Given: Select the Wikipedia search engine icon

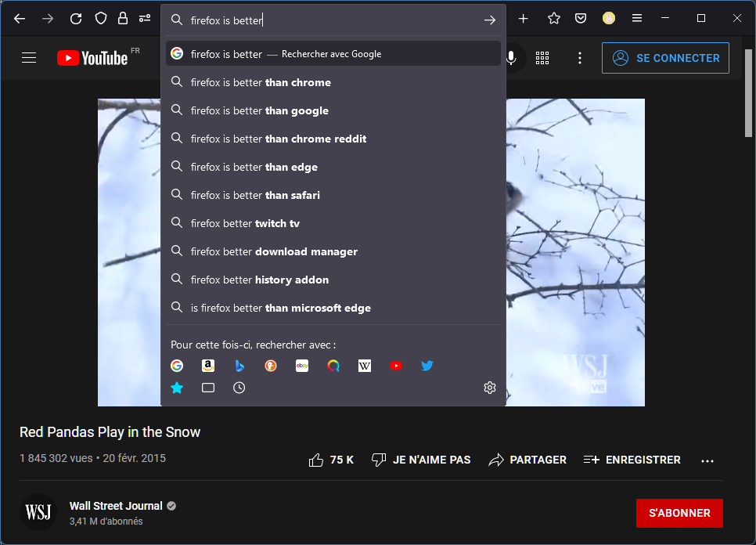Looking at the screenshot, I should click(365, 366).
